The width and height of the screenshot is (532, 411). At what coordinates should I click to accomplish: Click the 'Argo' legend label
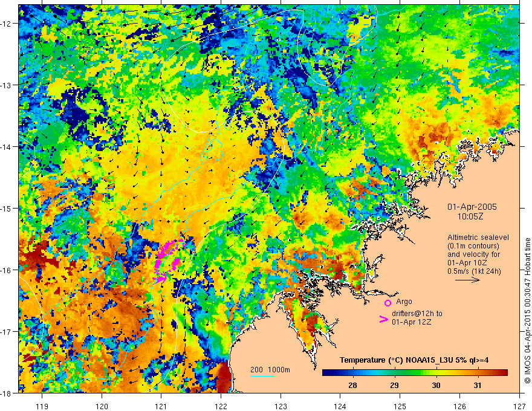pos(404,302)
